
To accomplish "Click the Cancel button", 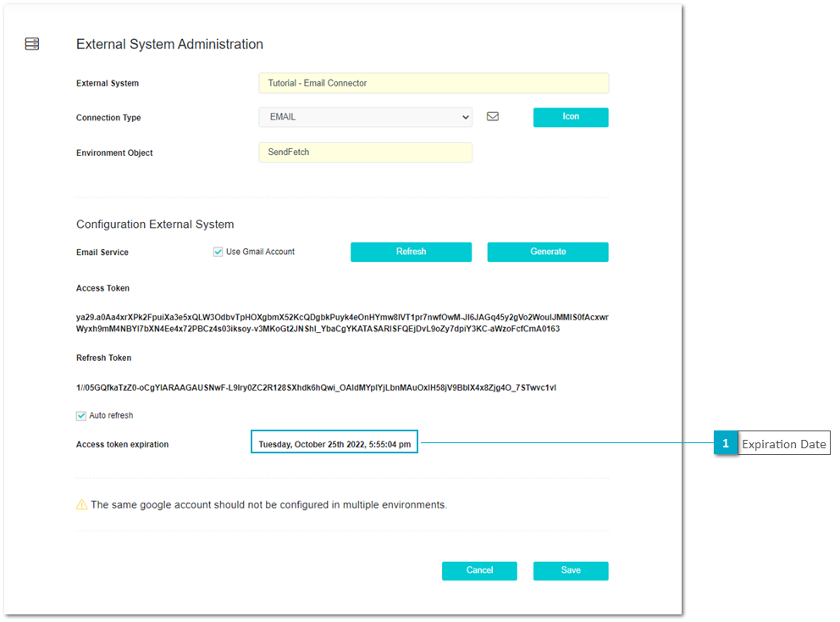I will click(479, 570).
